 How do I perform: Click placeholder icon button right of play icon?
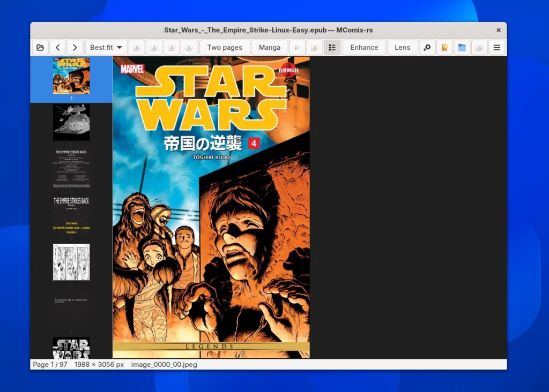(315, 48)
